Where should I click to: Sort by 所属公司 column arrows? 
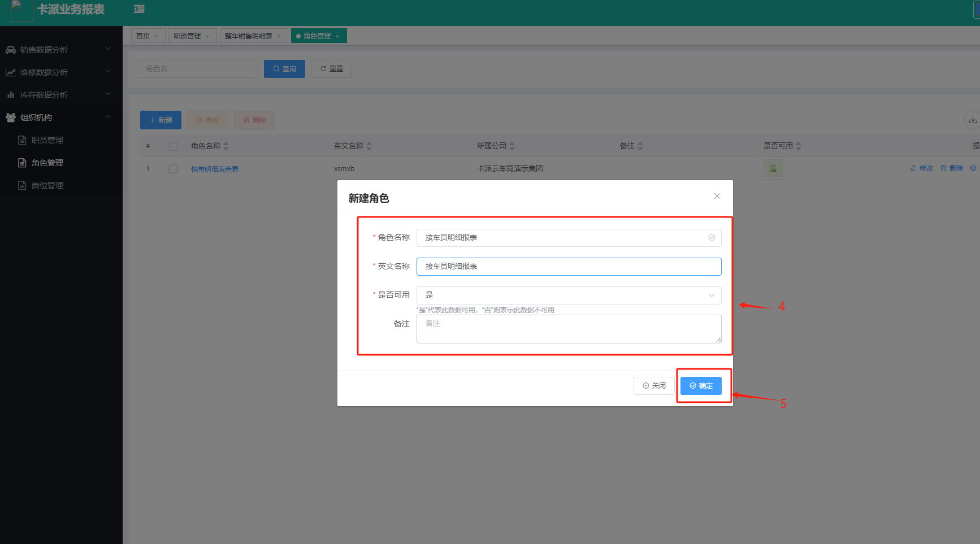(x=512, y=146)
